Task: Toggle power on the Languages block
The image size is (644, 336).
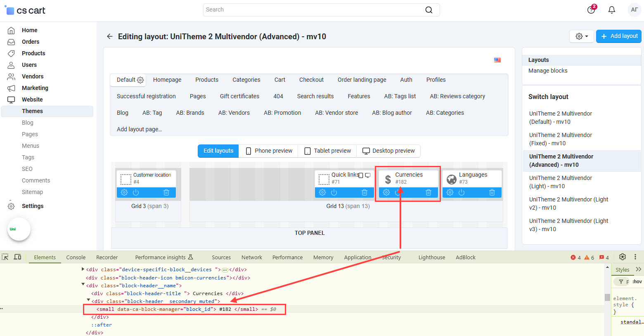Action: coord(462,192)
